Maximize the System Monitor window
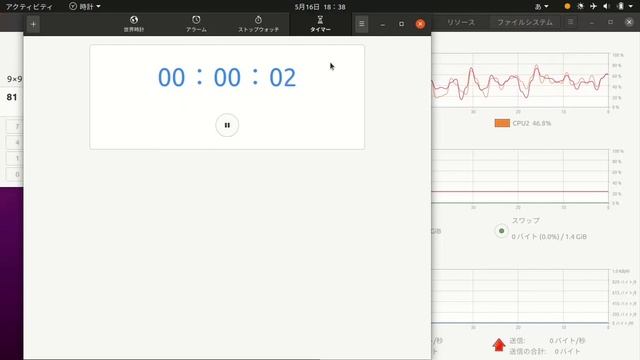Viewport: 640px width, 360px height. 611,22
